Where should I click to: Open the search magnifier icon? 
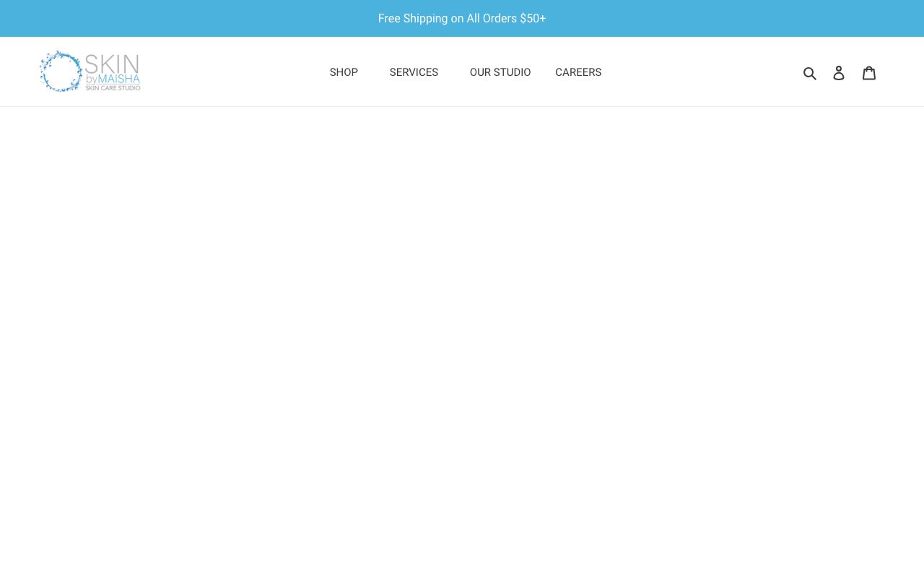810,73
